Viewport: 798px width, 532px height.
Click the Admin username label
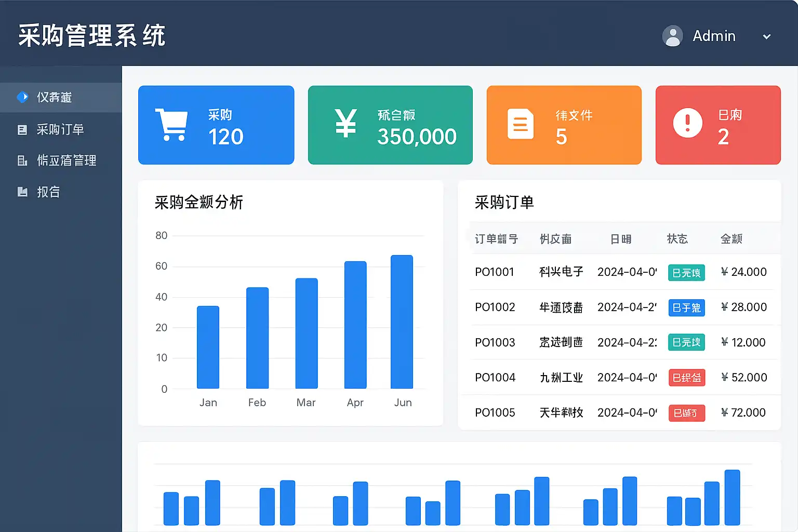point(714,36)
